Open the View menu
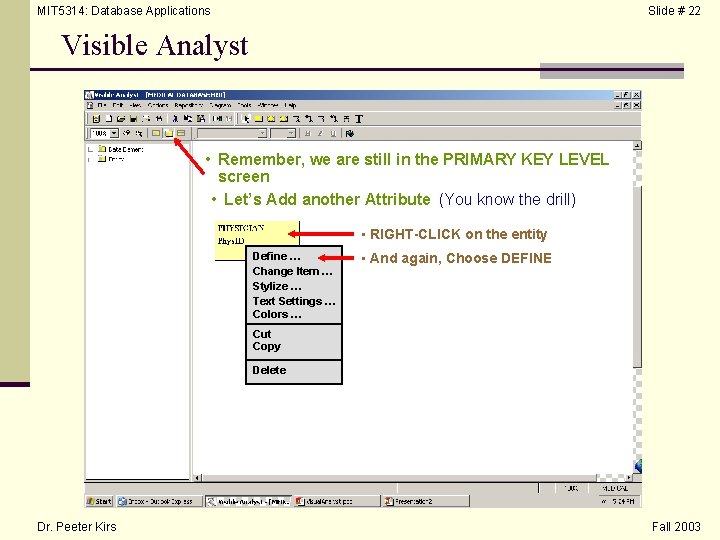 click(135, 105)
